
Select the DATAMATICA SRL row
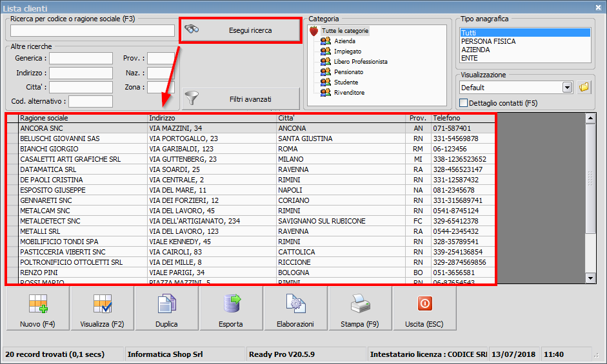click(x=48, y=169)
